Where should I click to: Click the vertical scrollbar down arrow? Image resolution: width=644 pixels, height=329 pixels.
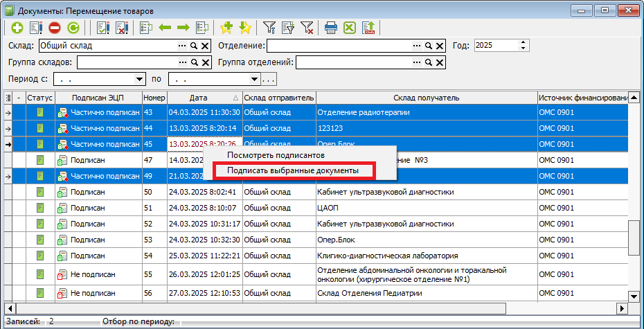click(634, 296)
